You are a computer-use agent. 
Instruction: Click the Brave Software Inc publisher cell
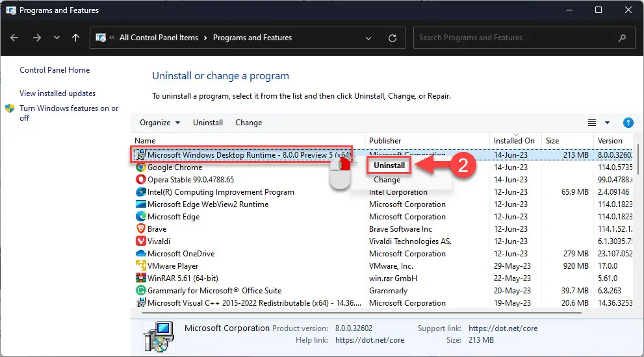(x=400, y=229)
